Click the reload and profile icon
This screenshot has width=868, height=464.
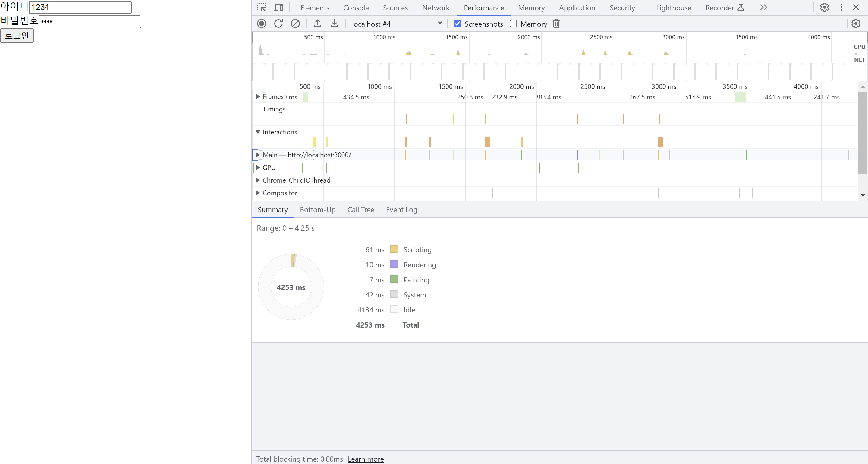tap(278, 24)
